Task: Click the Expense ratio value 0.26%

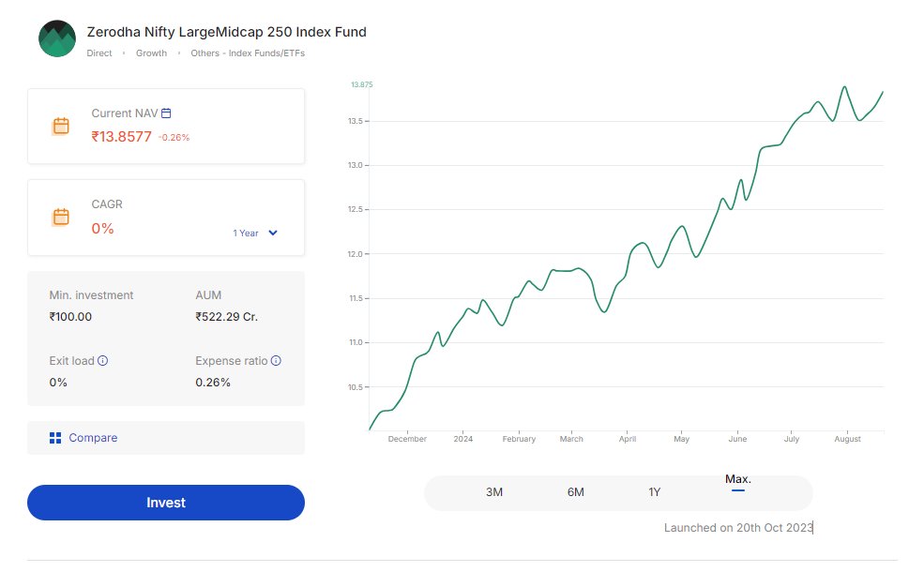Action: (x=213, y=383)
